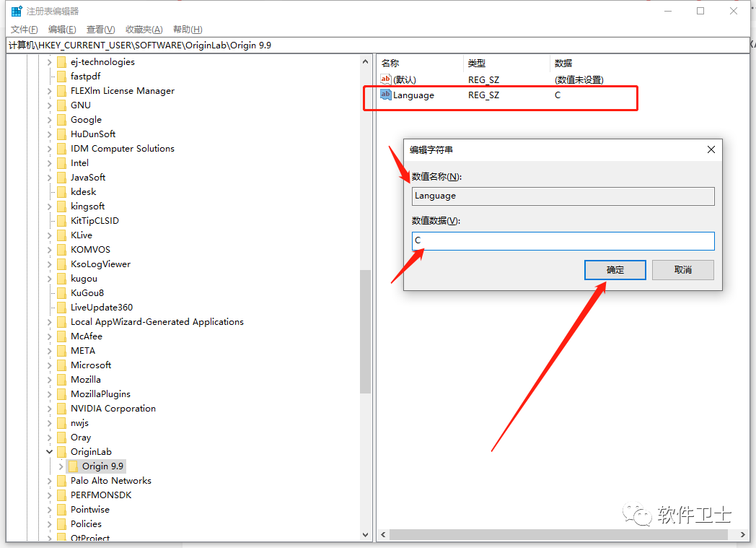Open the 收藏夹(A) menu

(x=144, y=30)
